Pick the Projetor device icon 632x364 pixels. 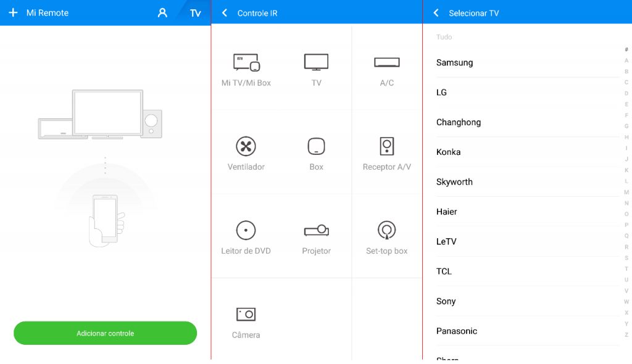click(317, 230)
